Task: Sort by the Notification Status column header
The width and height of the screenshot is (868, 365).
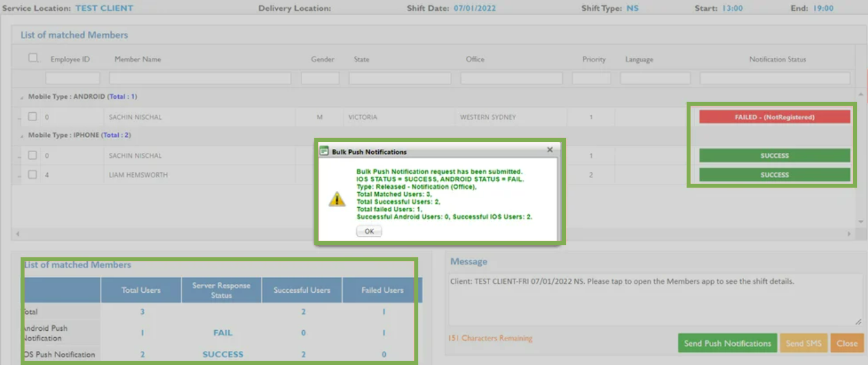Action: tap(777, 59)
